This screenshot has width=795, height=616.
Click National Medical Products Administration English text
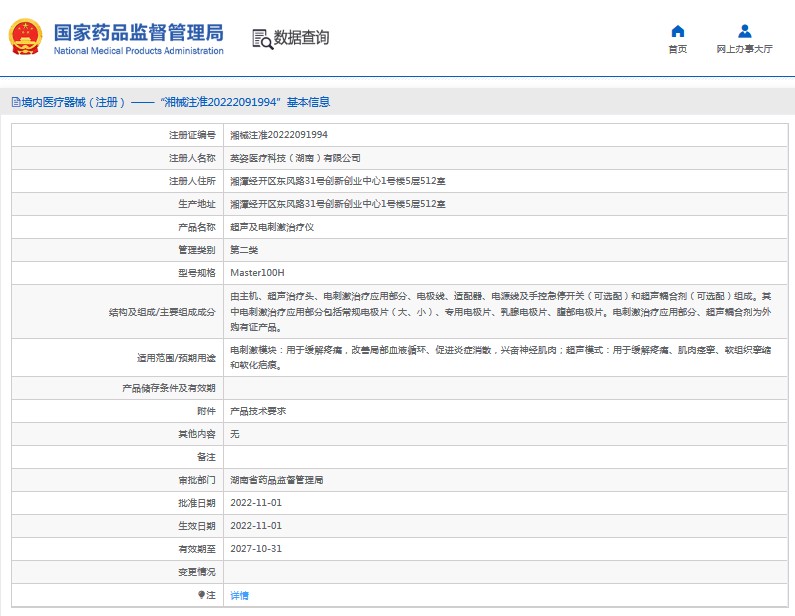(x=138, y=50)
